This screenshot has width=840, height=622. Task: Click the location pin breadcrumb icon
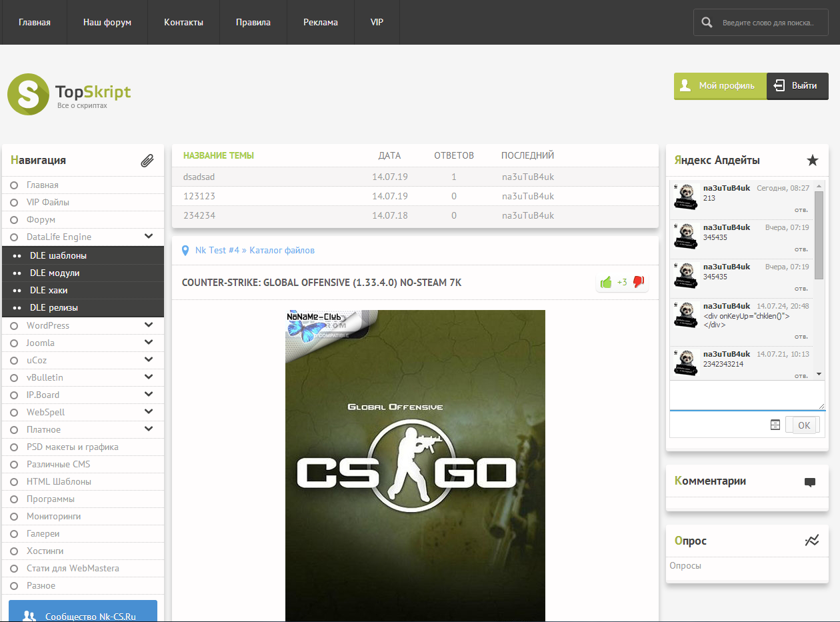tap(185, 251)
